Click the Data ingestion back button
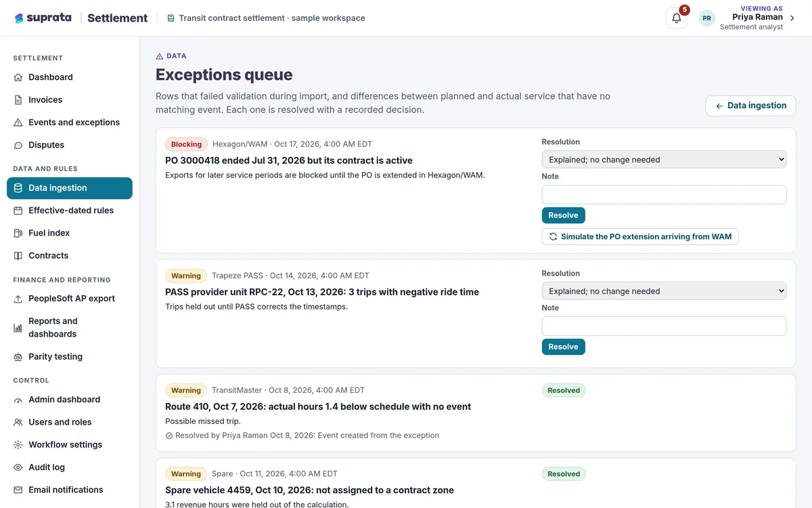Screen dimensions: 812x508 [x=750, y=106]
